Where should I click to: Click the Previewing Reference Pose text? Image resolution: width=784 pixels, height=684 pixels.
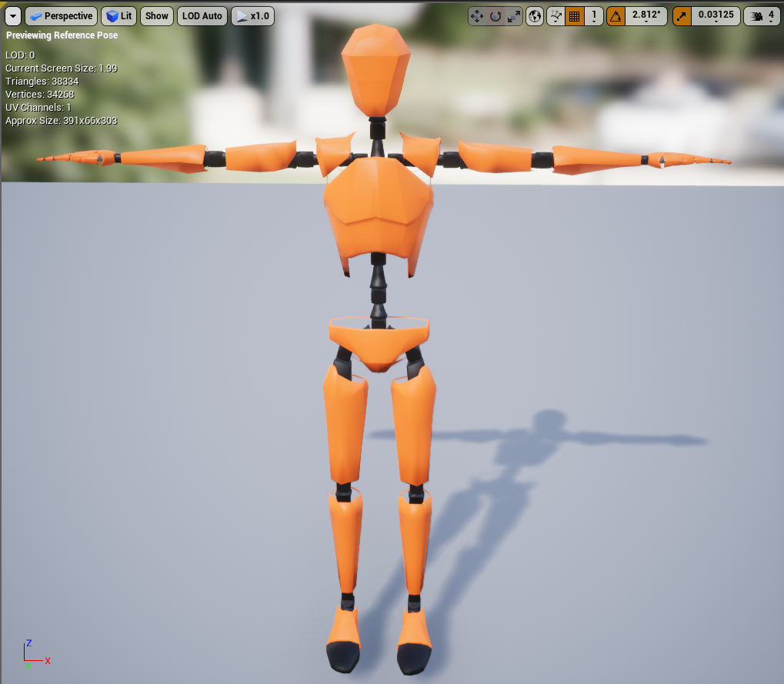[62, 35]
